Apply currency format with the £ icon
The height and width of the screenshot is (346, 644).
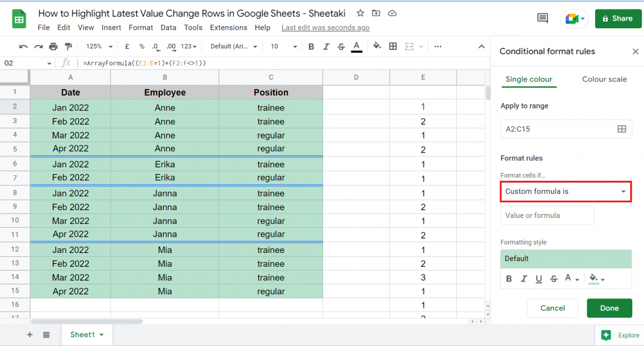point(126,47)
